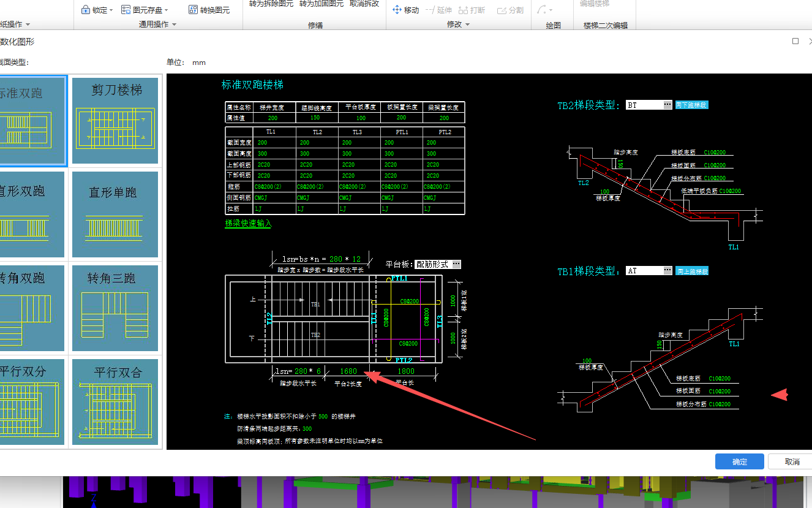Select the 剪刀楼梯 stair type thumbnail
Image resolution: width=812 pixels, height=508 pixels.
116,121
